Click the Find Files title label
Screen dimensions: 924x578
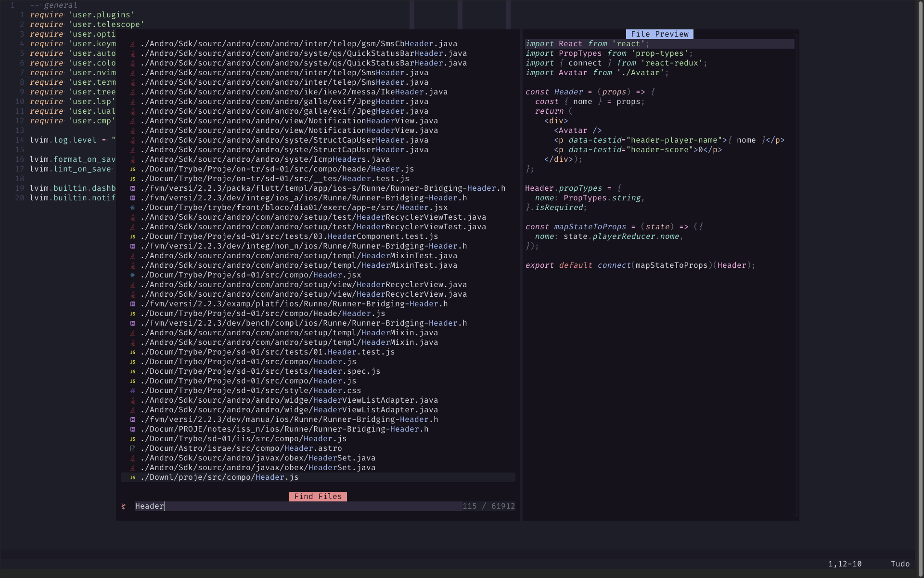tap(318, 497)
